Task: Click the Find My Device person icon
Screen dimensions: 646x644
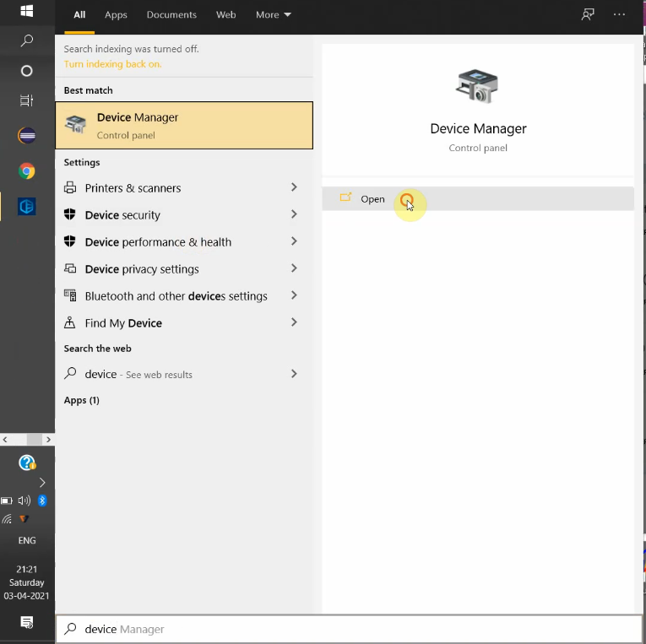Action: coord(69,322)
